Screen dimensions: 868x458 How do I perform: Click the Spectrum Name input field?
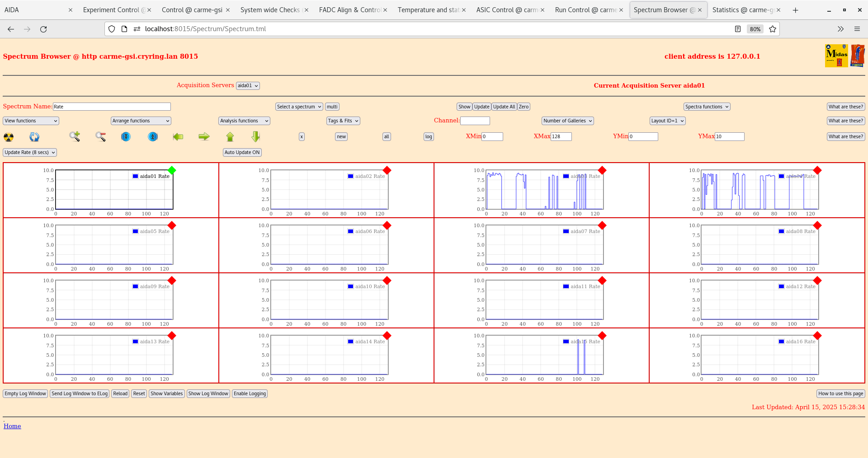112,107
